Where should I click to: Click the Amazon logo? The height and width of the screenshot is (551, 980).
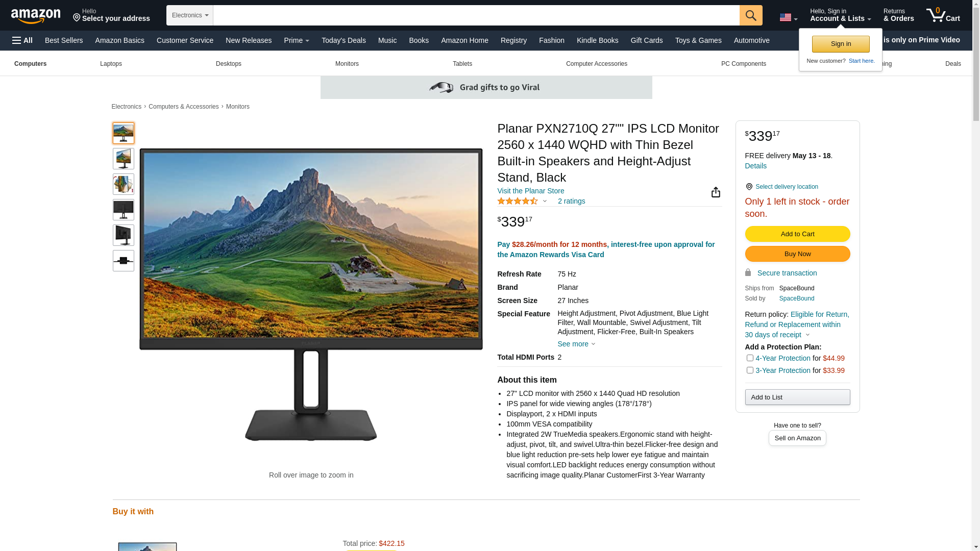[36, 16]
